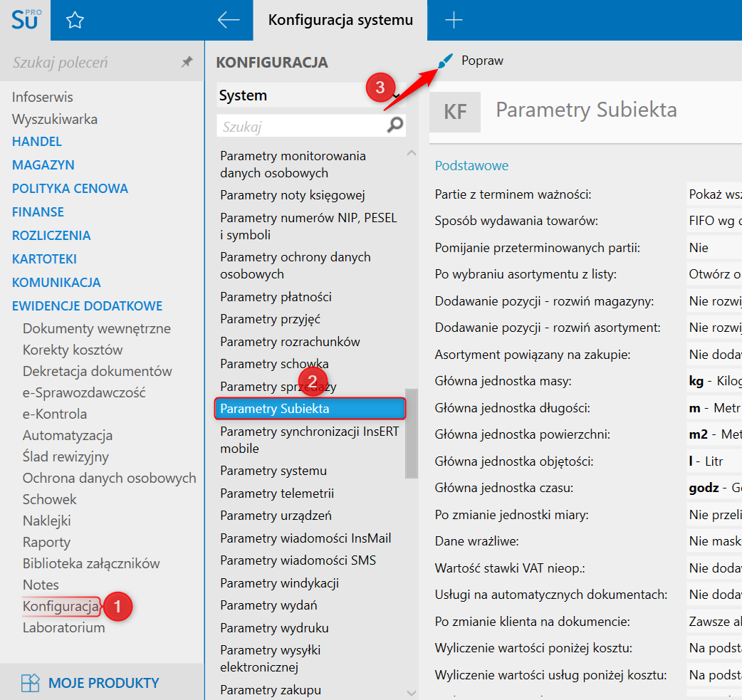Click the Moje Produkty boxes icon
This screenshot has width=742, height=700.
(x=30, y=683)
